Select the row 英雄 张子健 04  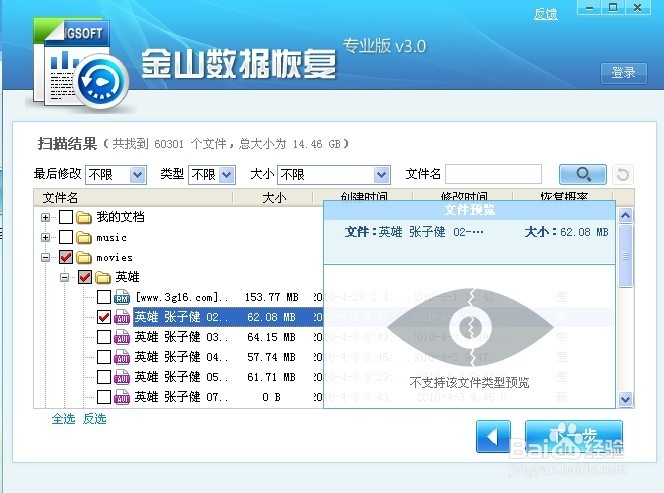[182, 357]
